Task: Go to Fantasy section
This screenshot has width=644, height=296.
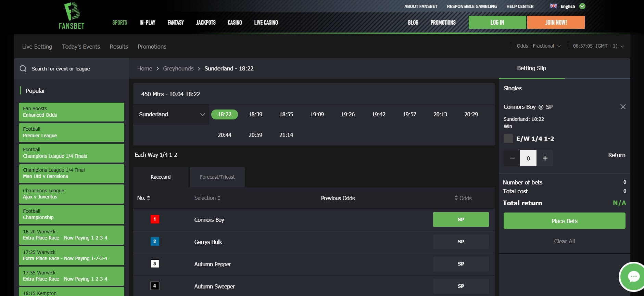Action: [x=176, y=23]
